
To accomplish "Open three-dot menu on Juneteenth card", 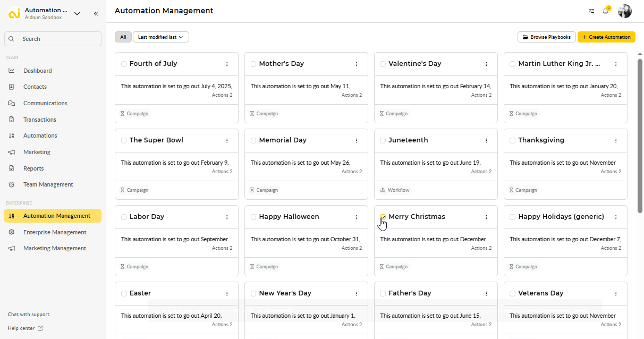I will pyautogui.click(x=486, y=140).
